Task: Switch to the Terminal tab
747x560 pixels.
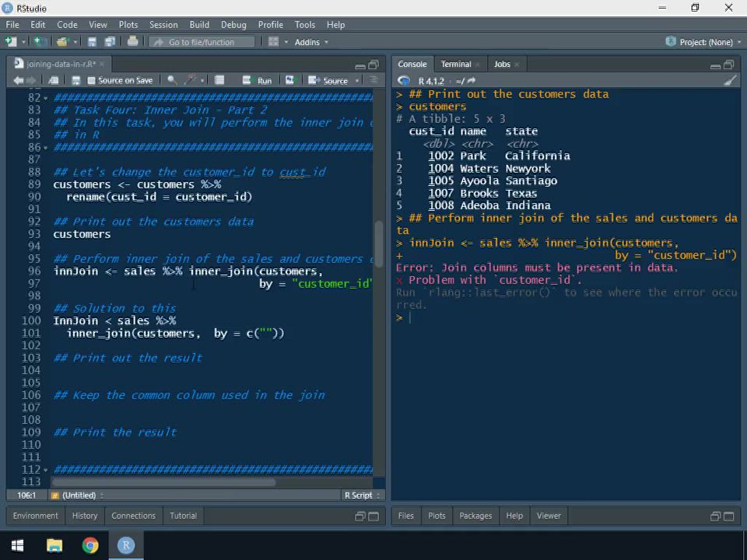Action: [456, 64]
